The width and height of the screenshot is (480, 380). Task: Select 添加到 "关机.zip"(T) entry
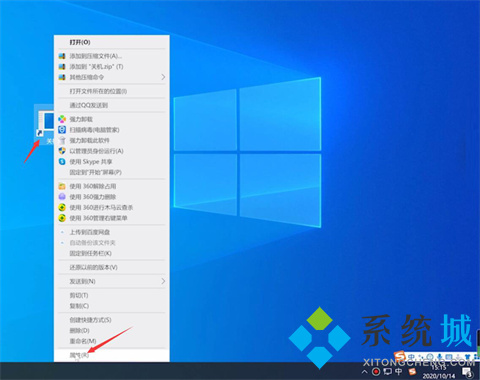point(112,67)
